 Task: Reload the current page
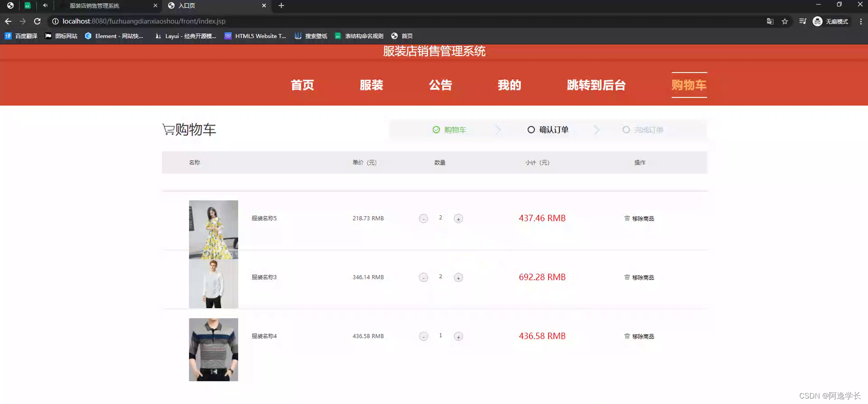pyautogui.click(x=38, y=21)
